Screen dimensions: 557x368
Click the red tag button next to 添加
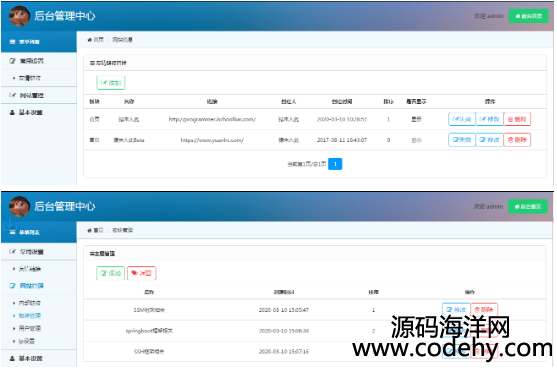click(141, 273)
